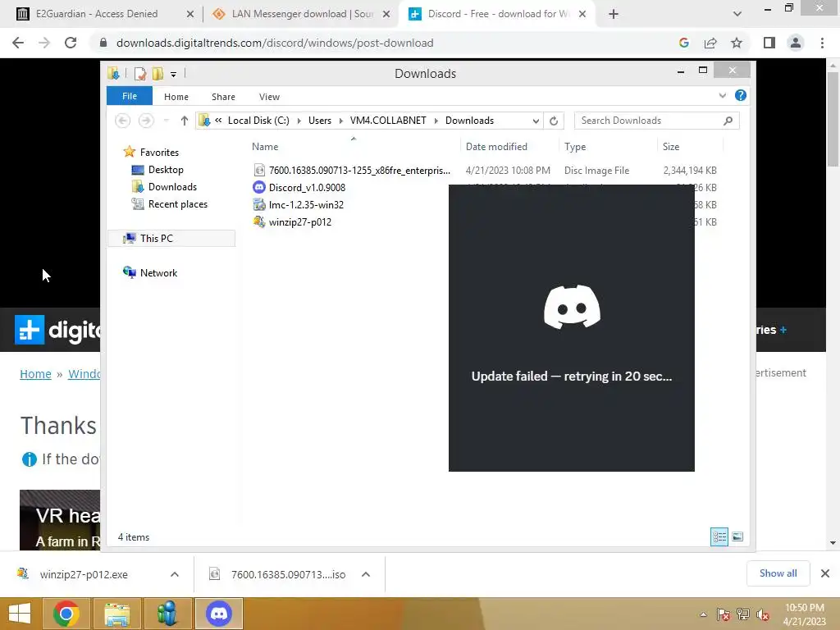Reload the Chrome page

pyautogui.click(x=71, y=43)
